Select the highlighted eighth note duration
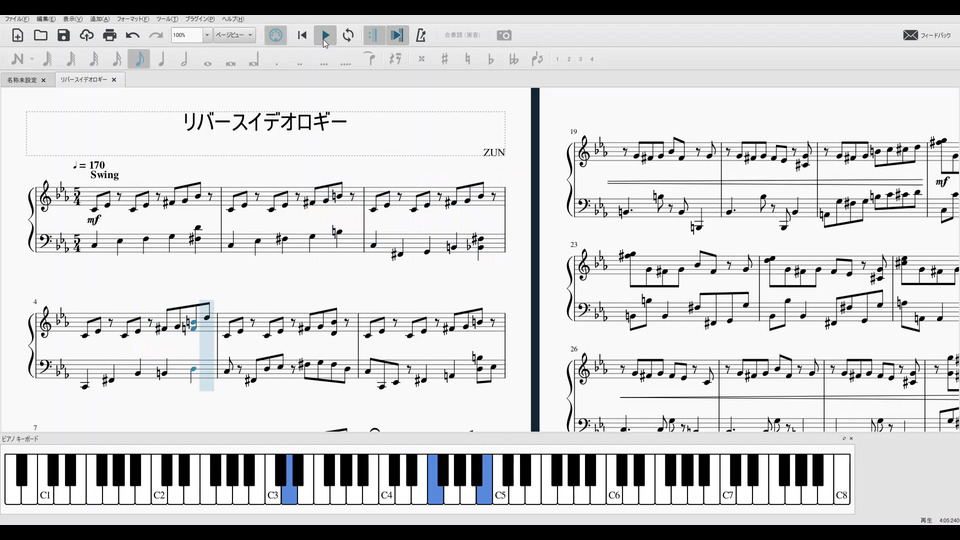960x540 pixels. tap(139, 59)
